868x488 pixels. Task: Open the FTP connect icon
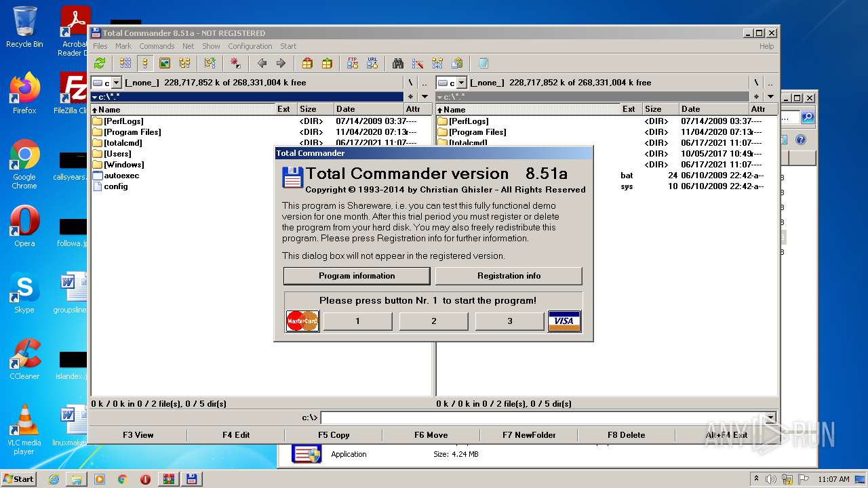coord(353,63)
